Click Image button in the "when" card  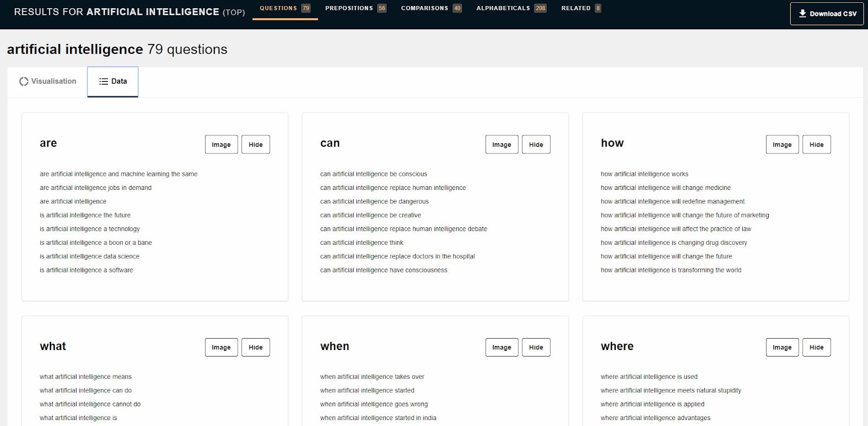(502, 347)
